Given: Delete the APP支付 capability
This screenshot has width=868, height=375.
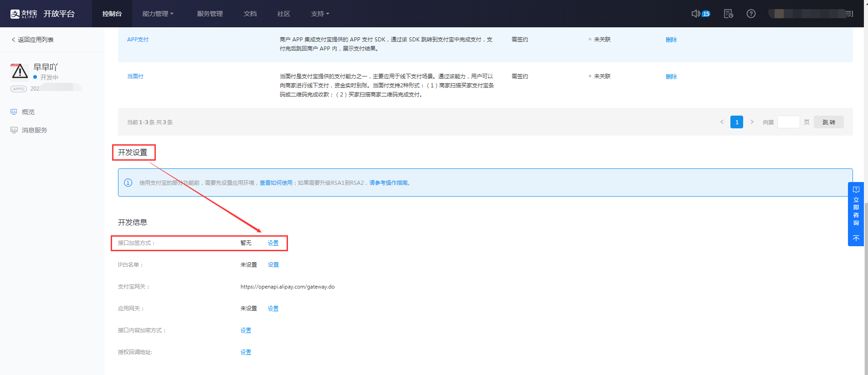Looking at the screenshot, I should click(x=671, y=40).
